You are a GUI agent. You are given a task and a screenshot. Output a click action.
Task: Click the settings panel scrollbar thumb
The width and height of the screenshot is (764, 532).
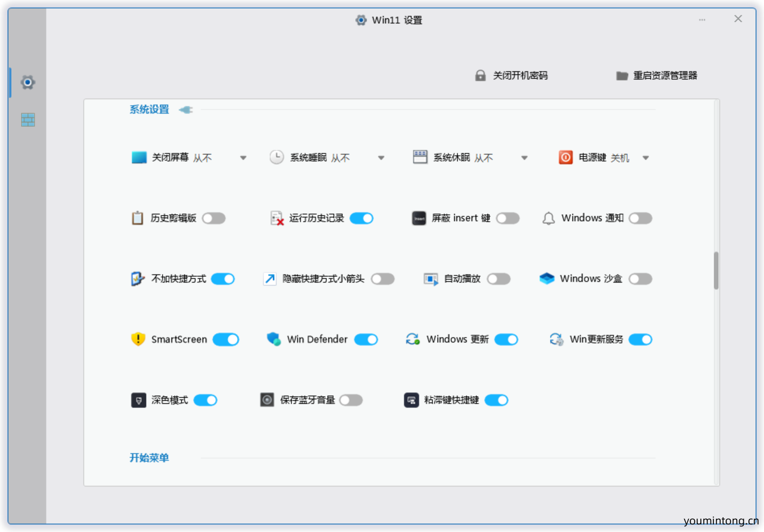point(716,270)
